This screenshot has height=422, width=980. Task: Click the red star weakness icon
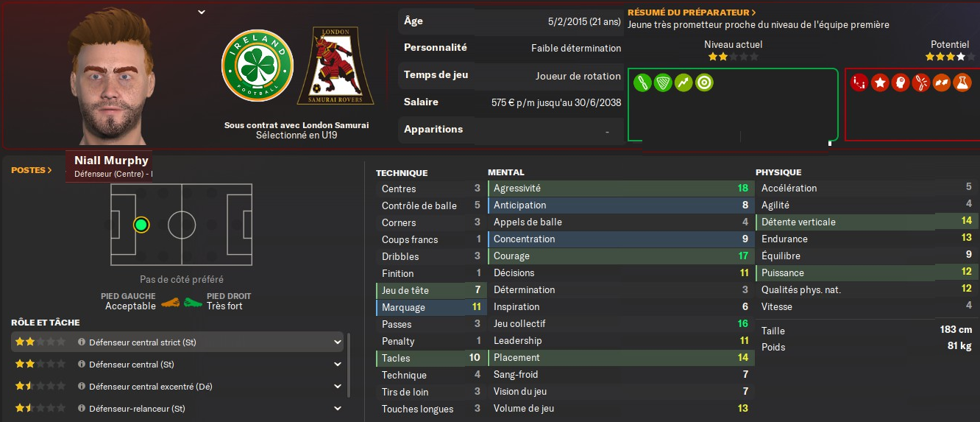(x=879, y=82)
